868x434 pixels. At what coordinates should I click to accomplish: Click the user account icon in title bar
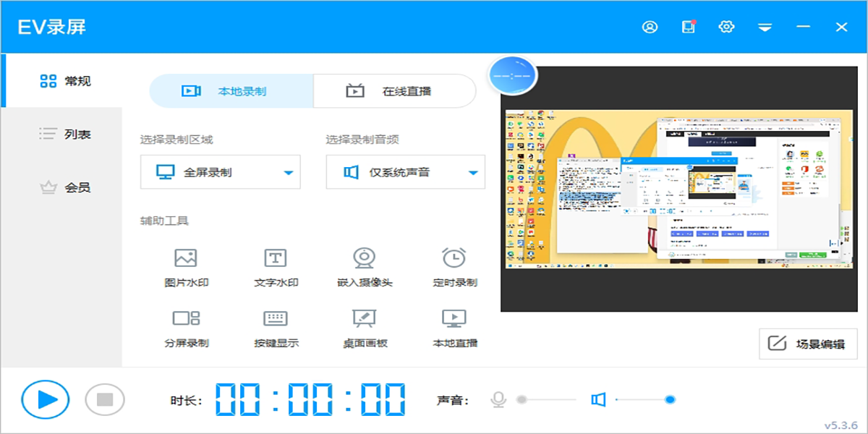650,26
